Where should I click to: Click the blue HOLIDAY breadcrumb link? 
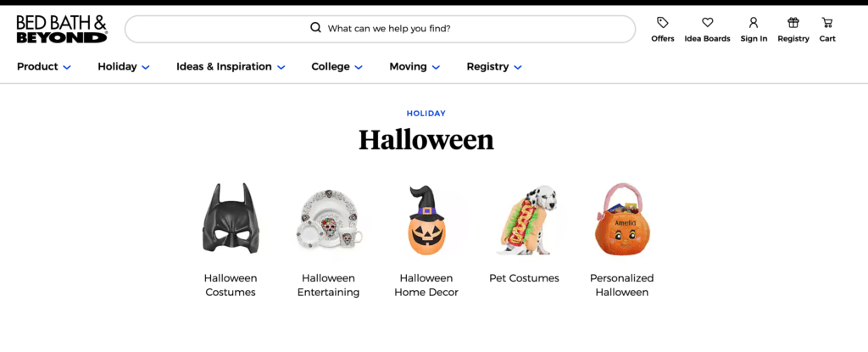(x=426, y=114)
